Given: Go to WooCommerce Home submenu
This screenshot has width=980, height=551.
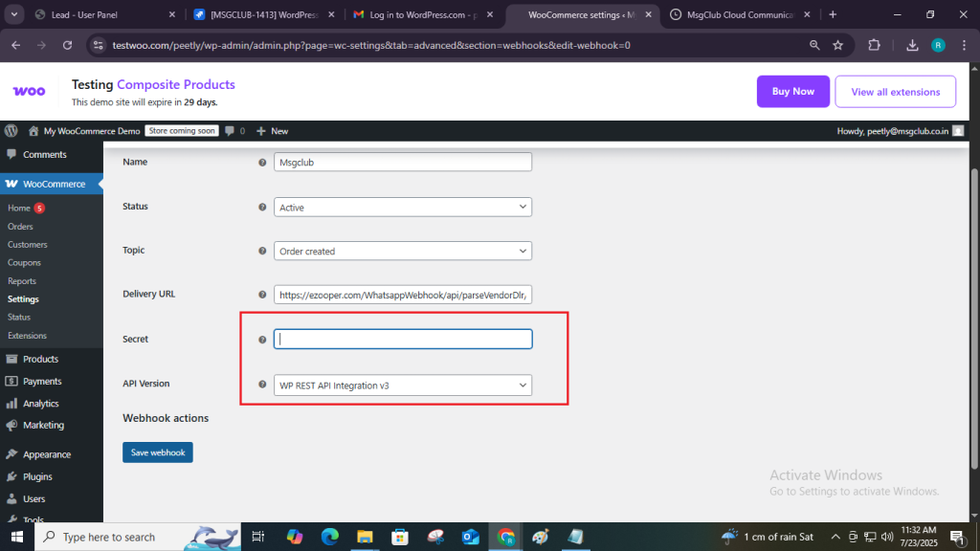Looking at the screenshot, I should [19, 208].
